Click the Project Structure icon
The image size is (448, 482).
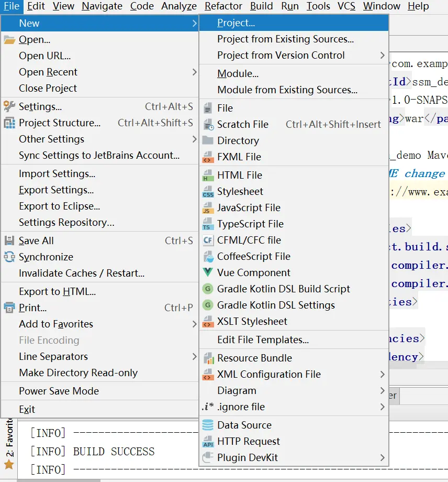click(x=9, y=123)
